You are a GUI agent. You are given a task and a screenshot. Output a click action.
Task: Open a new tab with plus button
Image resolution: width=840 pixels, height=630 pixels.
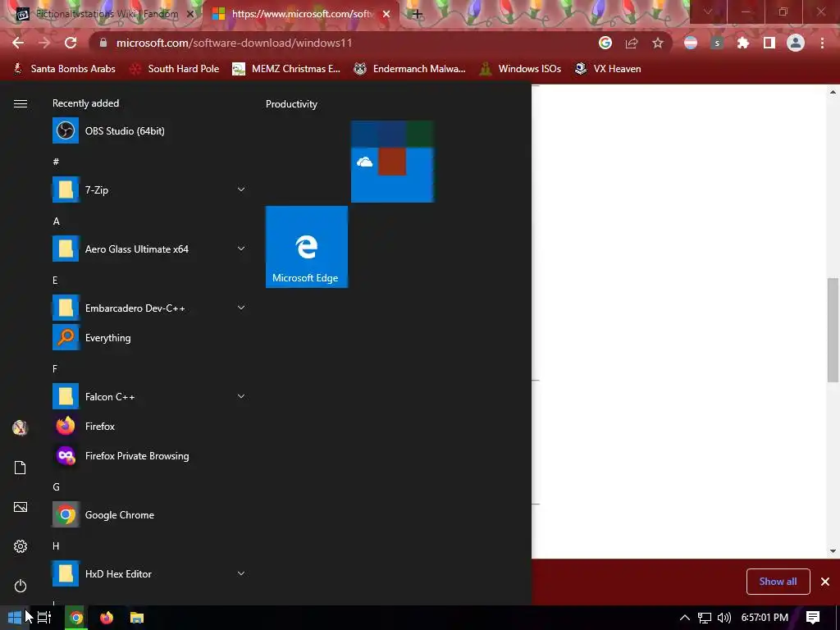418,14
